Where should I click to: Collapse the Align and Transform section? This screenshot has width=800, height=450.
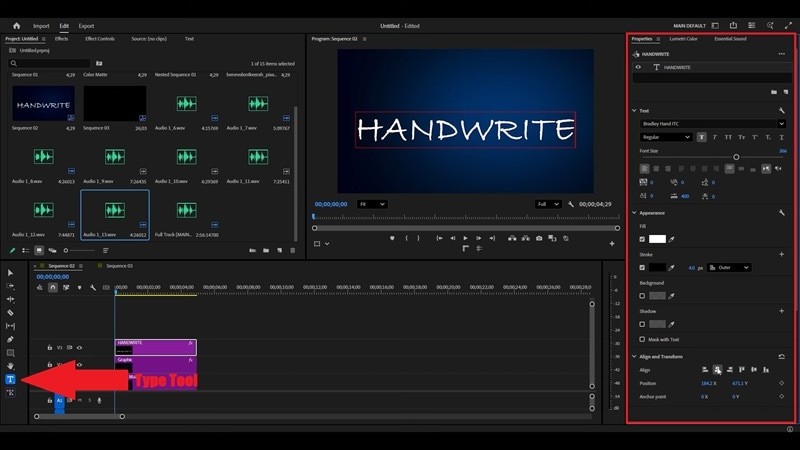coord(634,357)
